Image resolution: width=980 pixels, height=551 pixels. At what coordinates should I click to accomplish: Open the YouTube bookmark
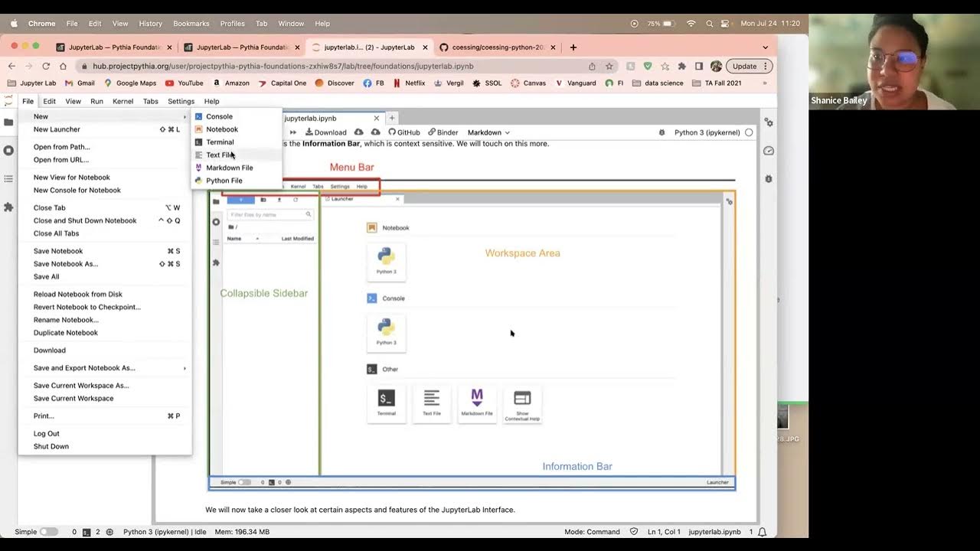tap(185, 83)
